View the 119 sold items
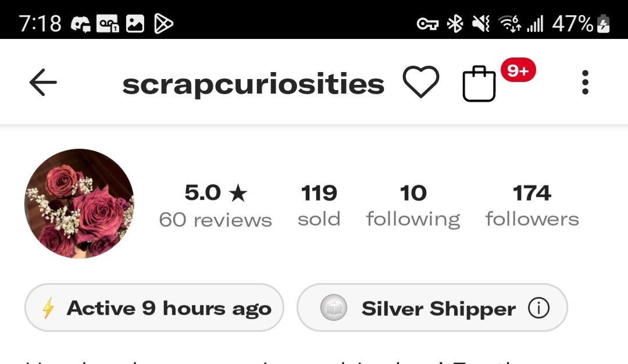The width and height of the screenshot is (628, 364). 319,205
